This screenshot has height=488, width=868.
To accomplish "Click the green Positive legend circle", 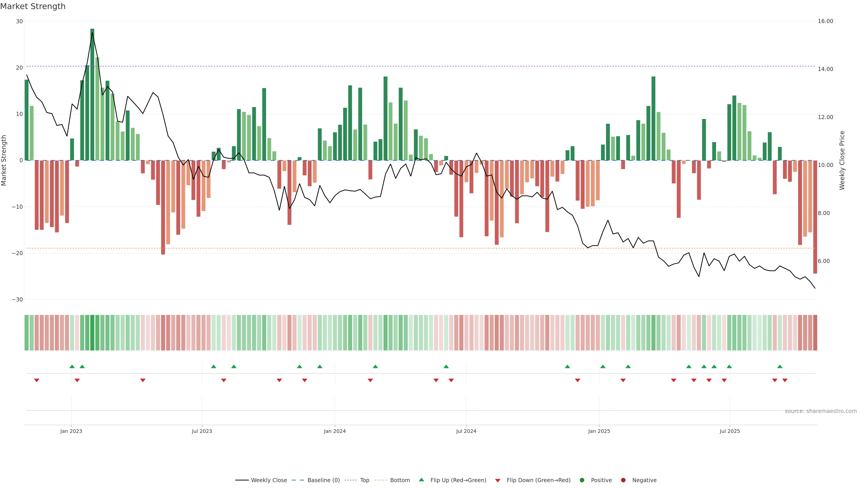I will click(582, 480).
